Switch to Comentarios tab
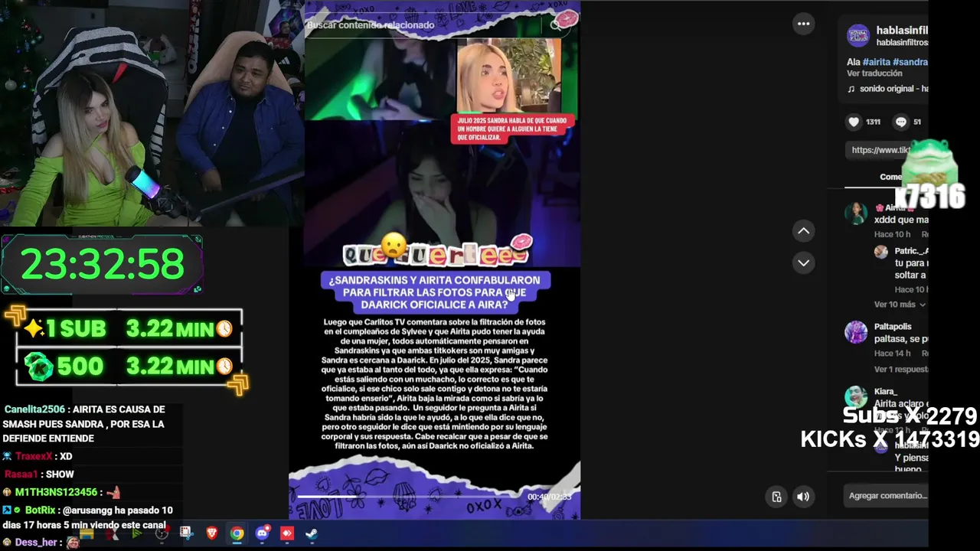The height and width of the screenshot is (551, 980). [892, 177]
